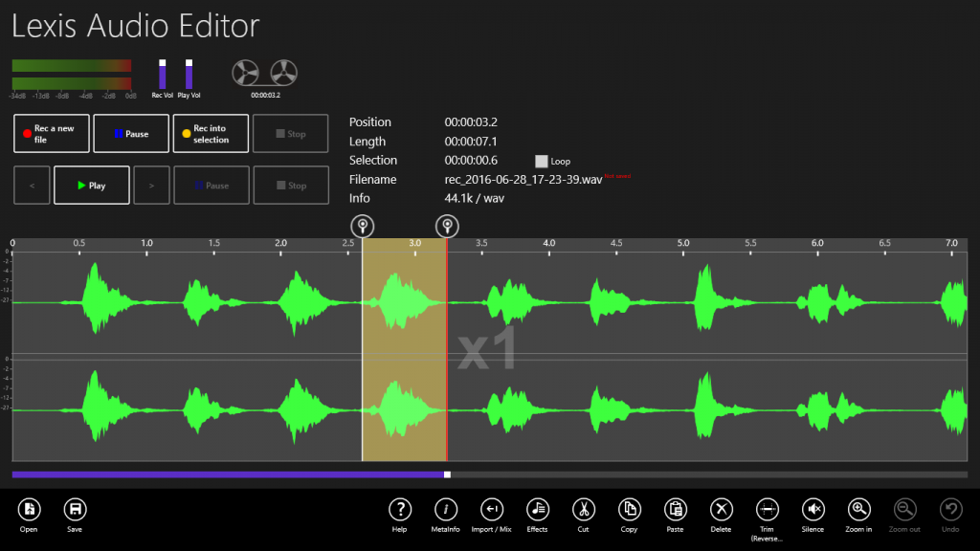Image resolution: width=980 pixels, height=551 pixels.
Task: Enable the Loop checkbox
Action: [x=541, y=161]
